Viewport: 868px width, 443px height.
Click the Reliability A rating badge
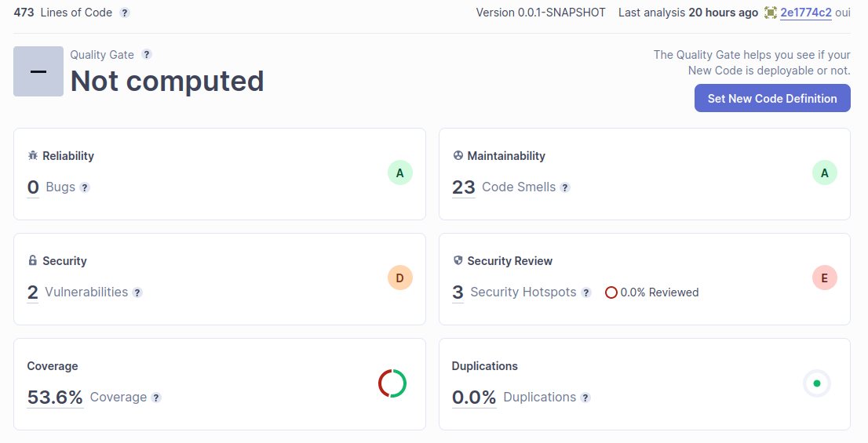pos(400,173)
